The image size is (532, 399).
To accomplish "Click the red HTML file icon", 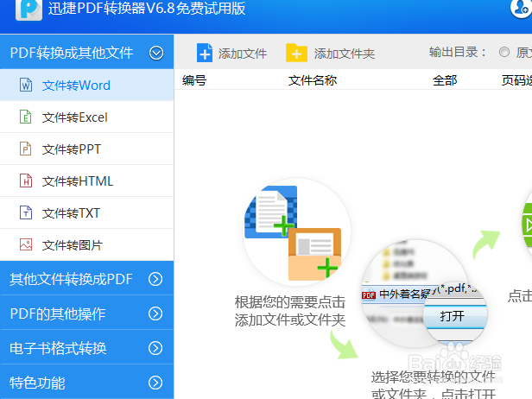I will point(26,180).
